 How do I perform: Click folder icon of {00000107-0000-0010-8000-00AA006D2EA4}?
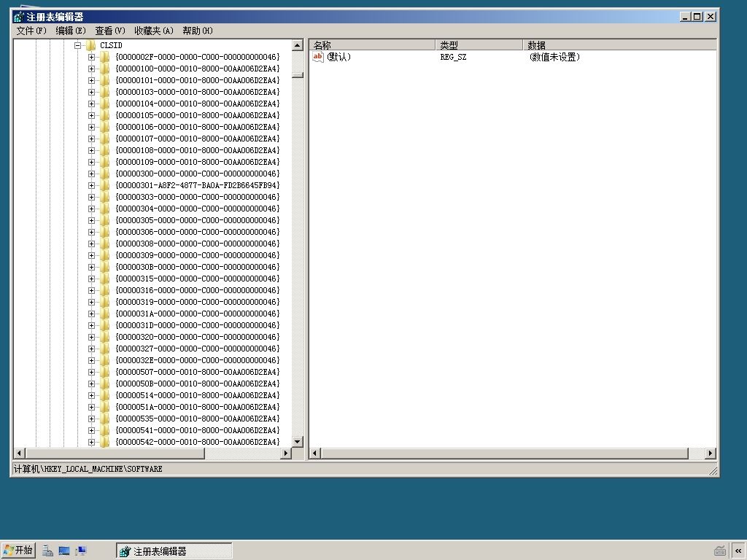pos(105,139)
